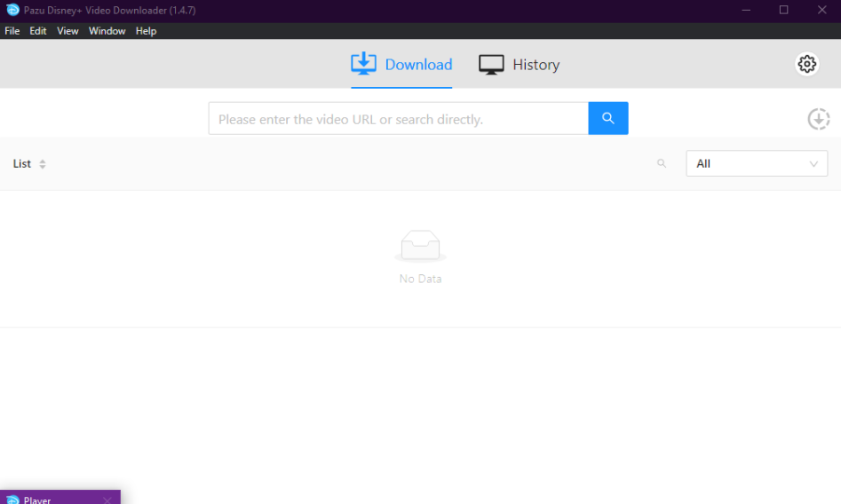This screenshot has height=504, width=841.
Task: Close the Player popup at bottom
Action: tap(107, 500)
